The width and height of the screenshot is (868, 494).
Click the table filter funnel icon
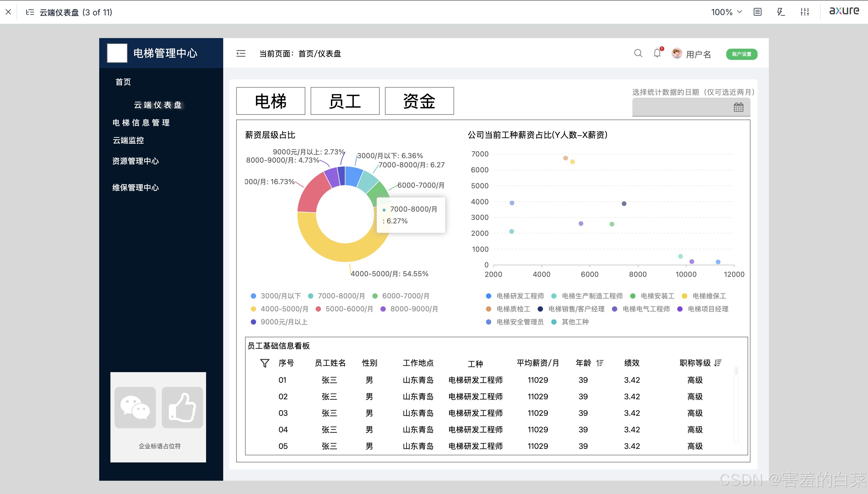point(265,363)
